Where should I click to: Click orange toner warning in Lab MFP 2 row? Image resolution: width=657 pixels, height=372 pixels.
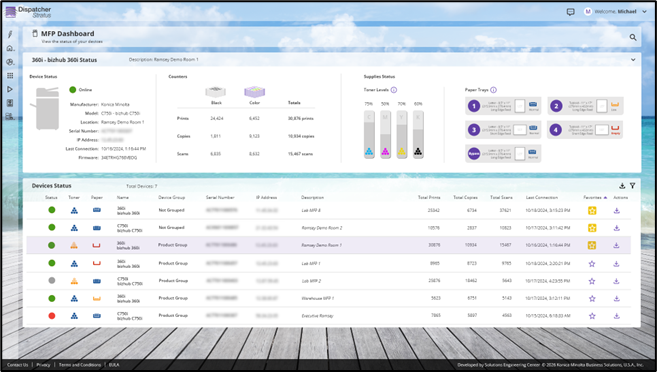point(74,281)
